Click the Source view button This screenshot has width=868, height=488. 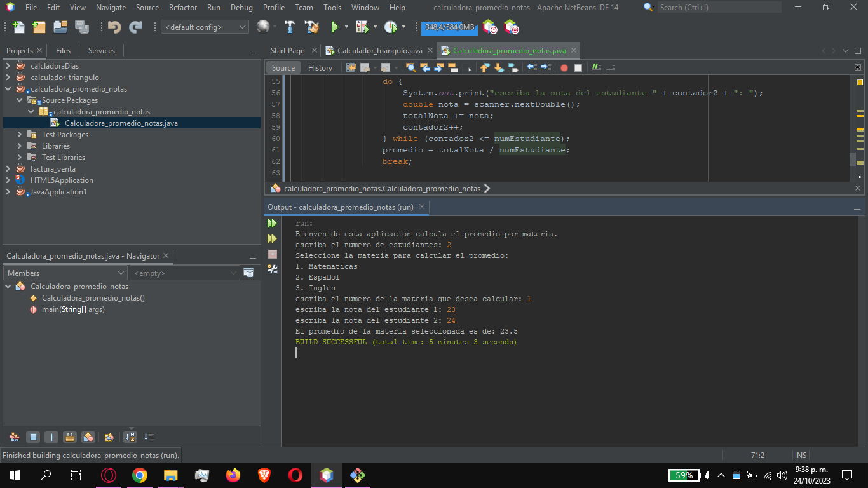coord(283,67)
